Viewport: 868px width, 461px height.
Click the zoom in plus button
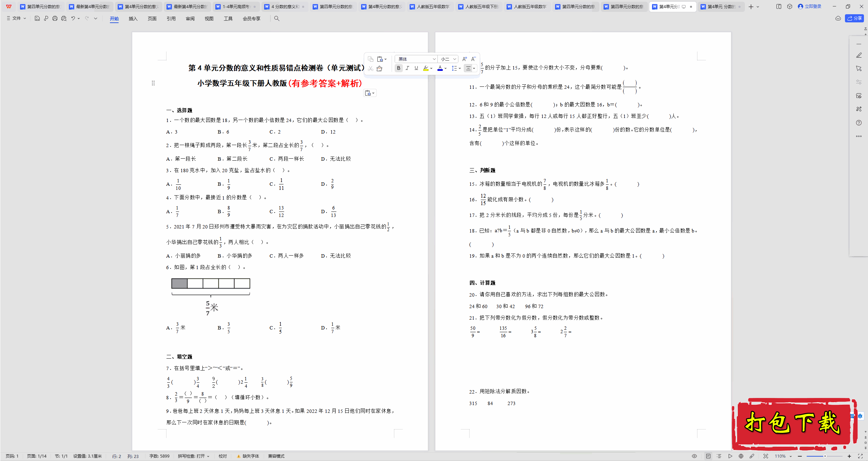[x=849, y=456]
